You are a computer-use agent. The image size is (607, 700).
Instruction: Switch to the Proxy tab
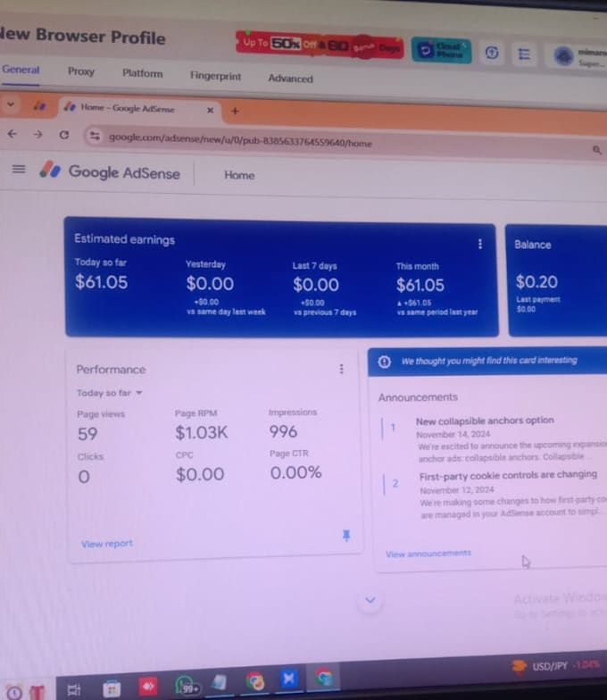coord(80,71)
